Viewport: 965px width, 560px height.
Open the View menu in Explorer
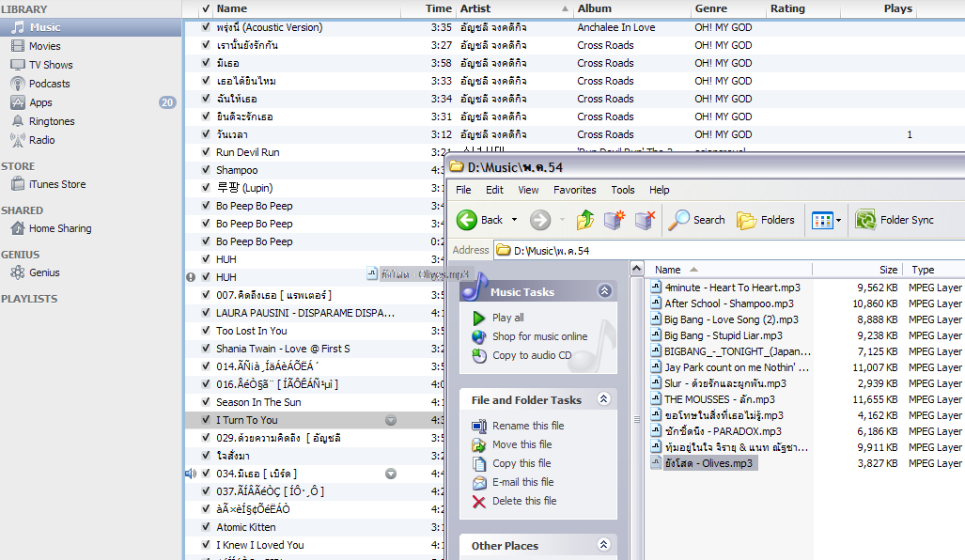coord(528,190)
